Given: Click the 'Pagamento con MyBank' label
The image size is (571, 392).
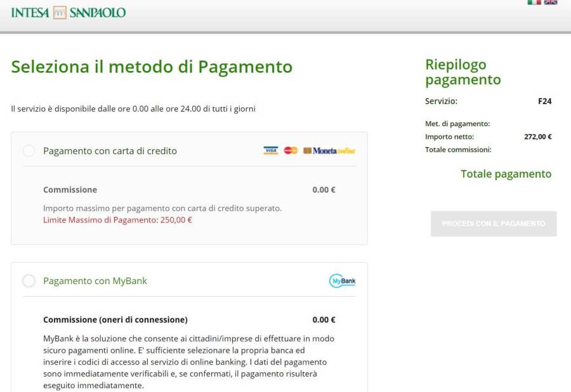Looking at the screenshot, I should (95, 281).
